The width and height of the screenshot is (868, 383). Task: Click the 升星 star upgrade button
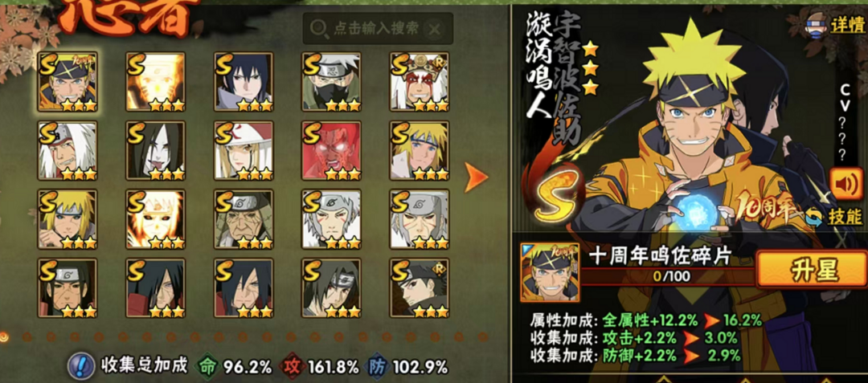pyautogui.click(x=809, y=269)
